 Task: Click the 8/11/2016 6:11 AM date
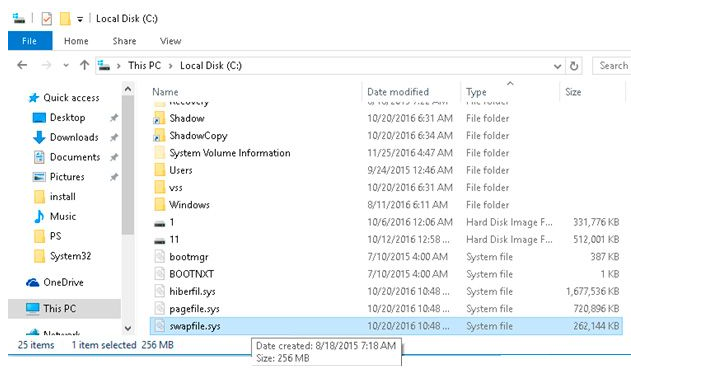click(x=407, y=205)
